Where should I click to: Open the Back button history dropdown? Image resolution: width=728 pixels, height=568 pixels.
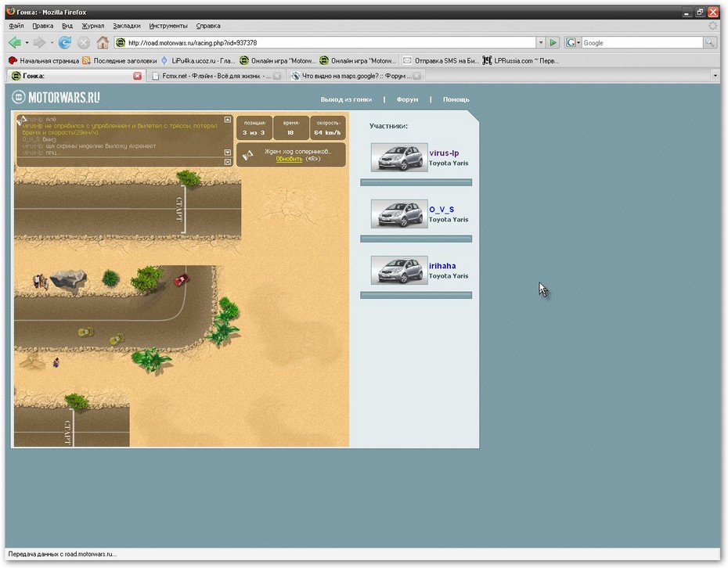[x=27, y=43]
